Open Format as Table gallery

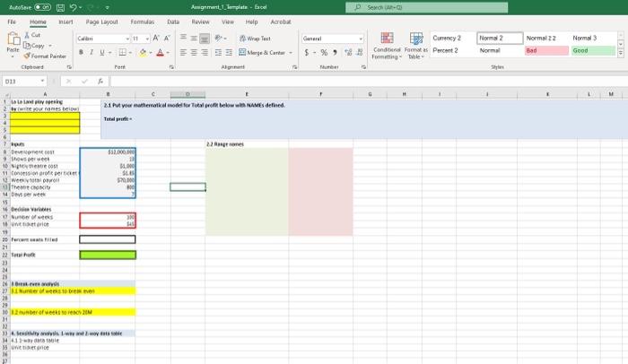pyautogui.click(x=416, y=46)
